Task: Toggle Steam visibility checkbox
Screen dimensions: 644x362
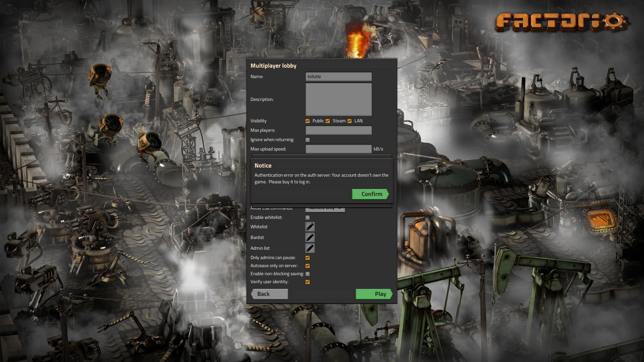Action: 328,121
